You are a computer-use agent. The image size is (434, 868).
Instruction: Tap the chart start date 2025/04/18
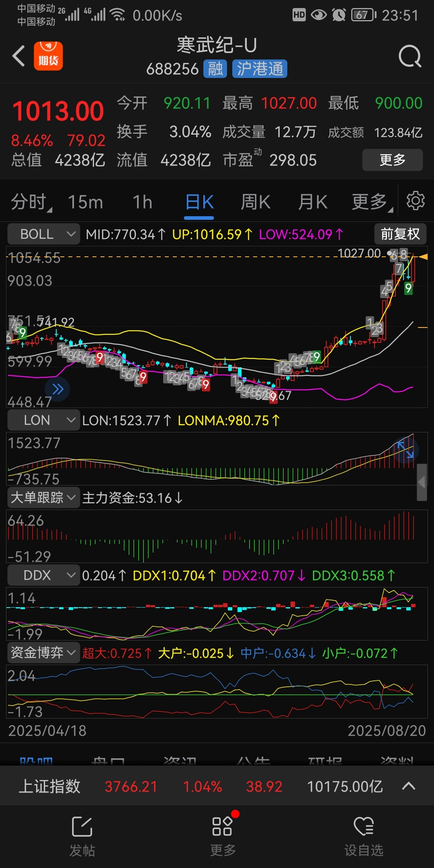tap(47, 731)
